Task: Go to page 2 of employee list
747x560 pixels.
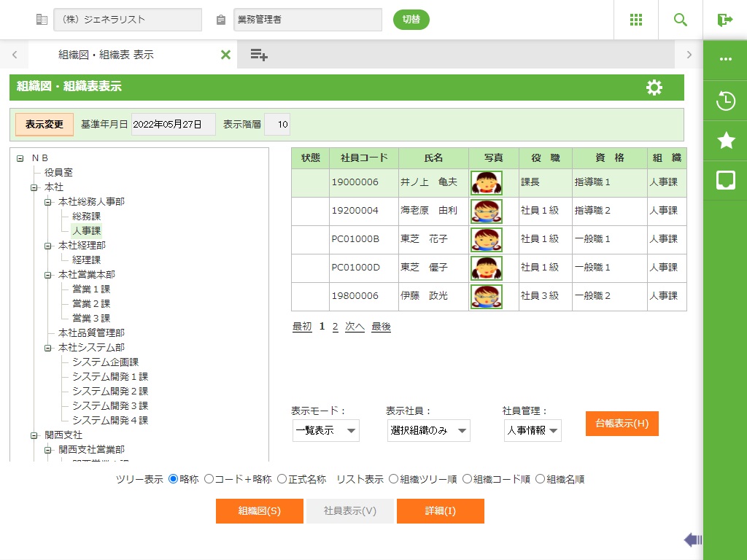Action: point(335,327)
